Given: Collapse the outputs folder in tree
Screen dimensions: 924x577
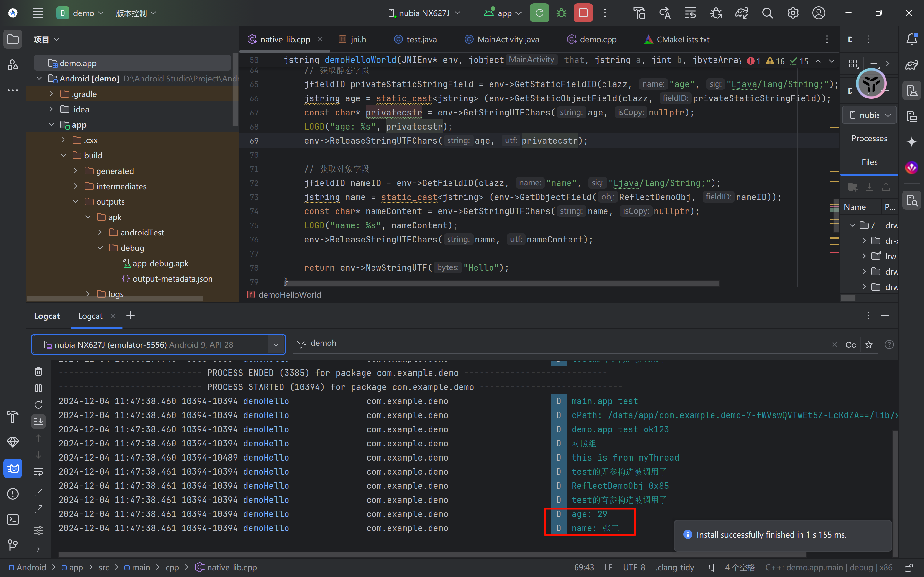Looking at the screenshot, I should [76, 201].
